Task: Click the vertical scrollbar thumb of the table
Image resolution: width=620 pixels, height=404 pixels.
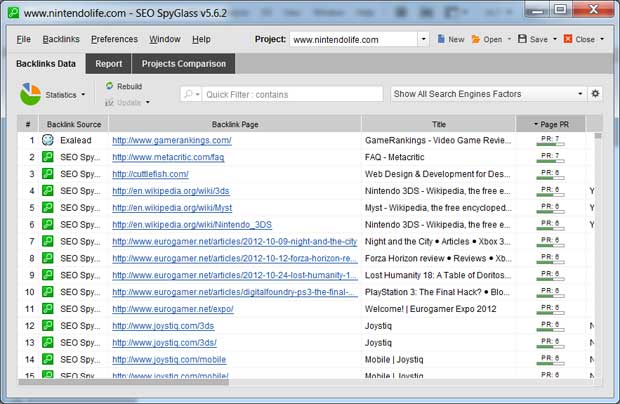Action: tap(598, 136)
